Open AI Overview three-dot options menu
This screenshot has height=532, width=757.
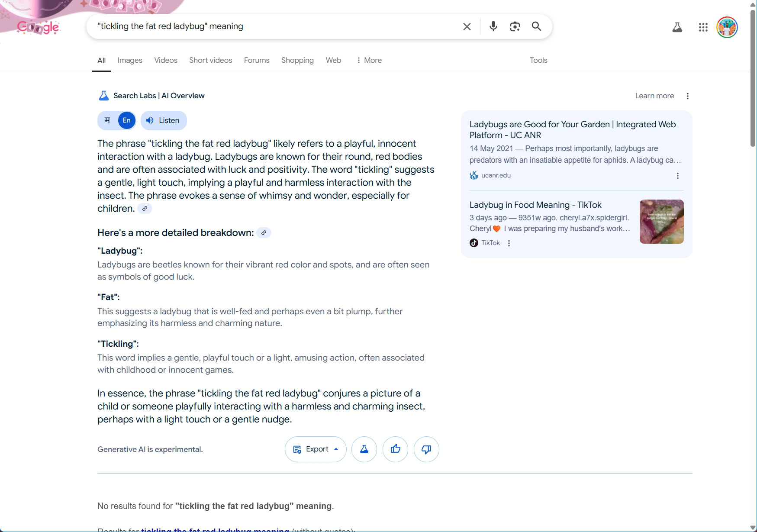(x=688, y=96)
